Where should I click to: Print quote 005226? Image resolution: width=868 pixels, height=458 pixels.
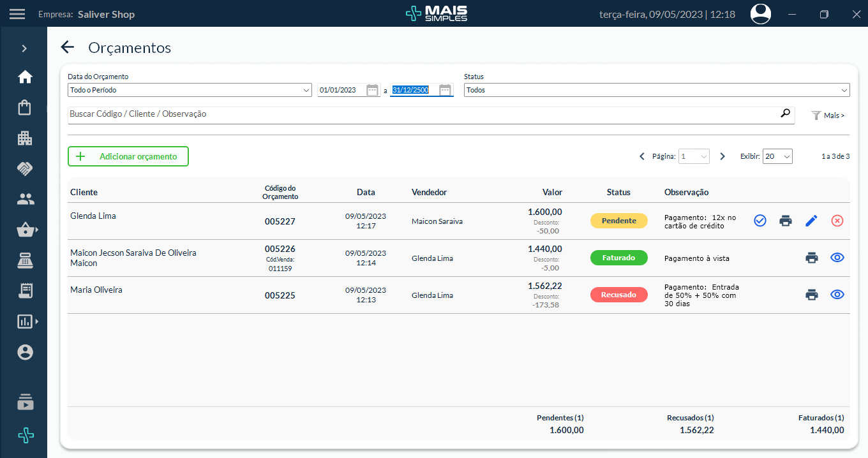click(811, 258)
